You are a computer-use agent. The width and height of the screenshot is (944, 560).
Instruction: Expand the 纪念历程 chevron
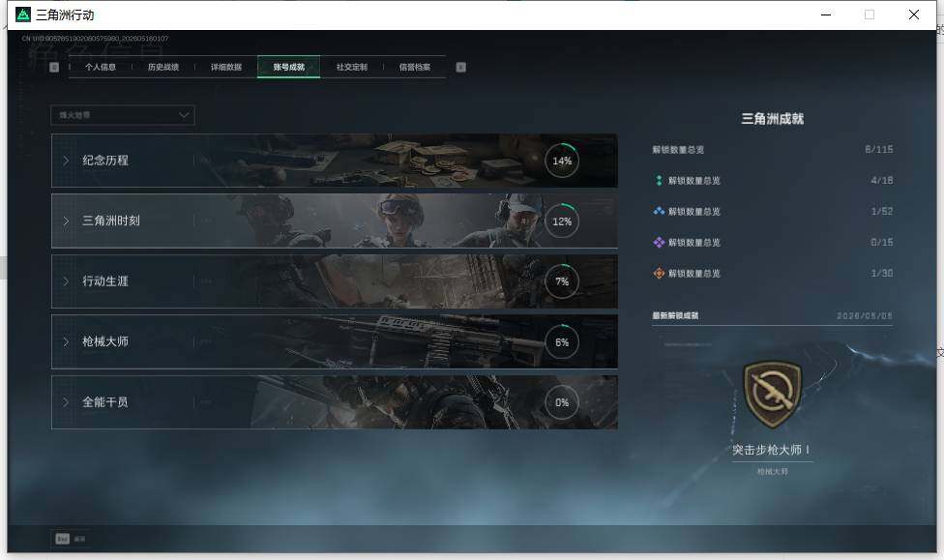coord(66,161)
